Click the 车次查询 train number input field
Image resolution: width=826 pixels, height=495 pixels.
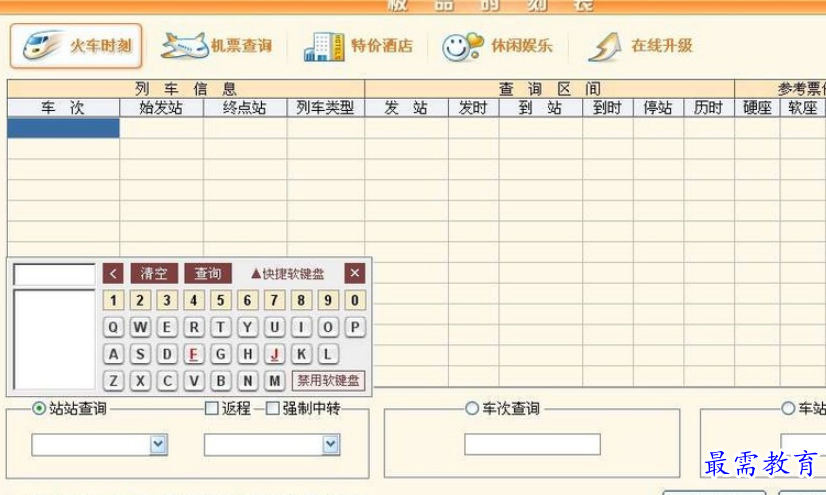(532, 444)
